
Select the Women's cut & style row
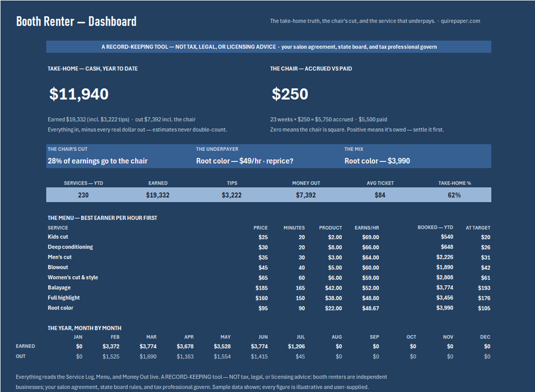pyautogui.click(x=269, y=278)
